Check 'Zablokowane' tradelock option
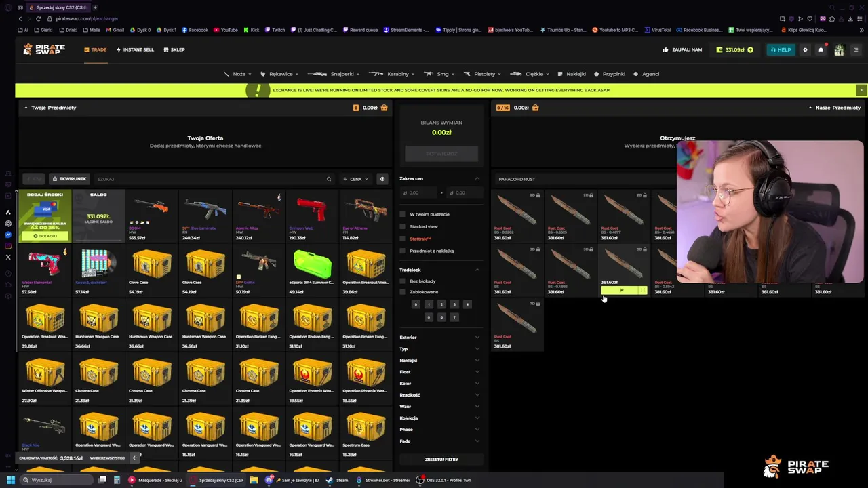The height and width of the screenshot is (488, 868). point(403,292)
